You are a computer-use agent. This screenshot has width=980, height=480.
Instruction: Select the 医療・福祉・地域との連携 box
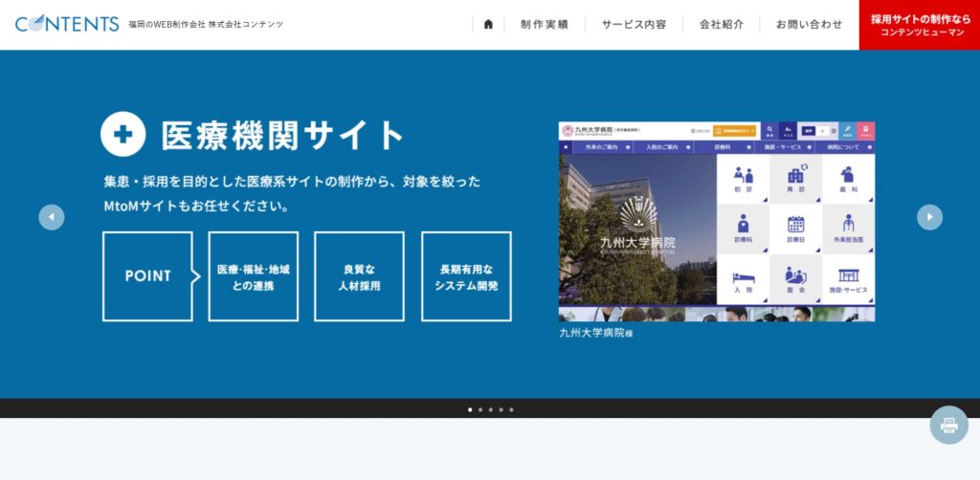[x=253, y=276]
